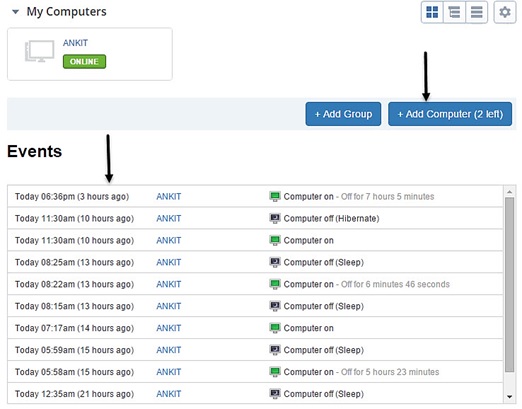
Task: Open ANKIT link in 06:36pm event row
Action: pyautogui.click(x=169, y=197)
